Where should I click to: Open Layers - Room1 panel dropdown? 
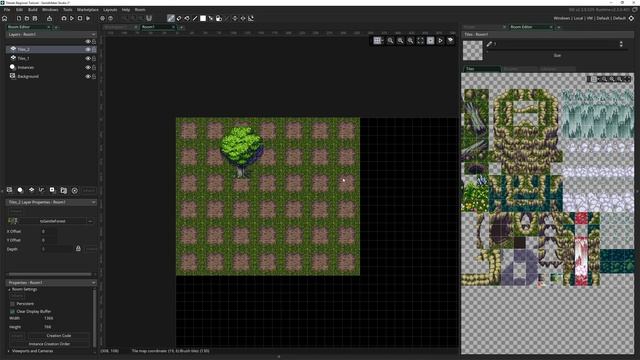(x=93, y=34)
